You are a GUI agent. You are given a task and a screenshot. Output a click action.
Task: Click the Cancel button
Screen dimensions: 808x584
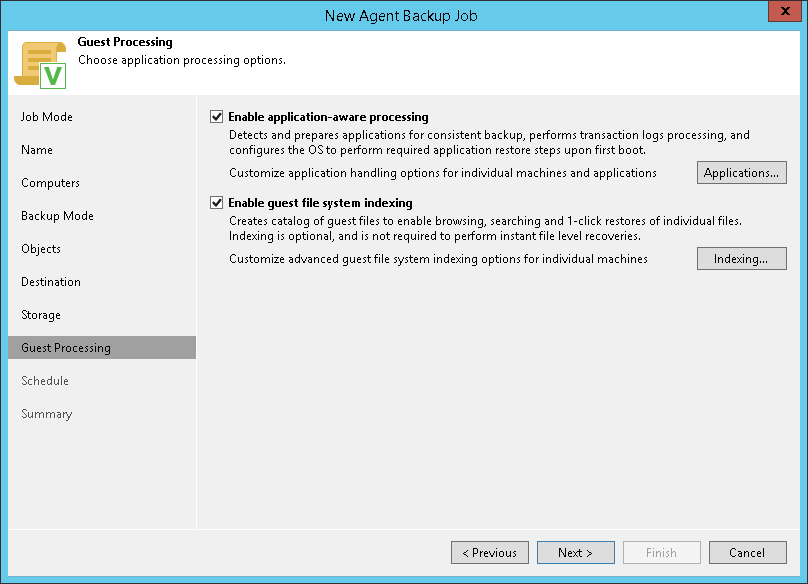(747, 553)
